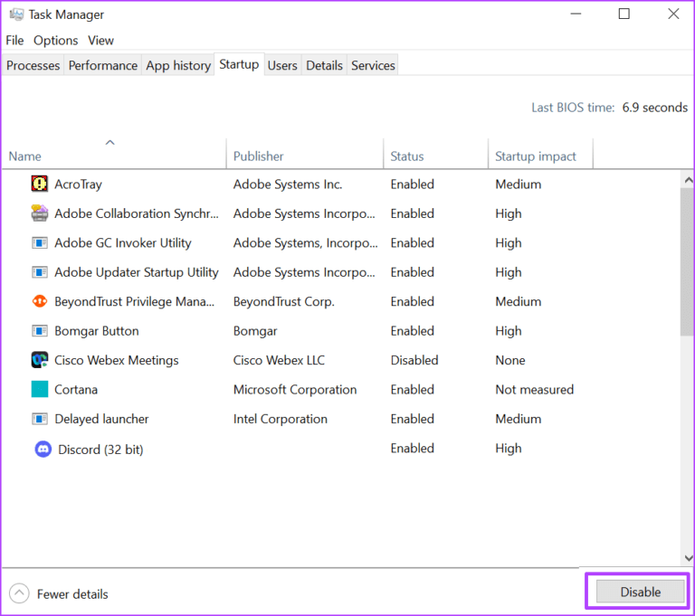The height and width of the screenshot is (616, 695).
Task: Click the Disable button
Action: (641, 592)
